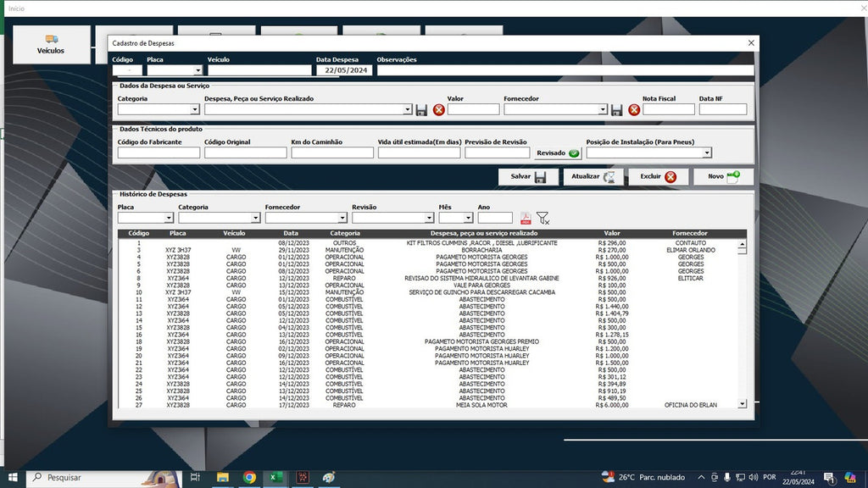Remove Fornecedor using red X icon

[x=634, y=109]
